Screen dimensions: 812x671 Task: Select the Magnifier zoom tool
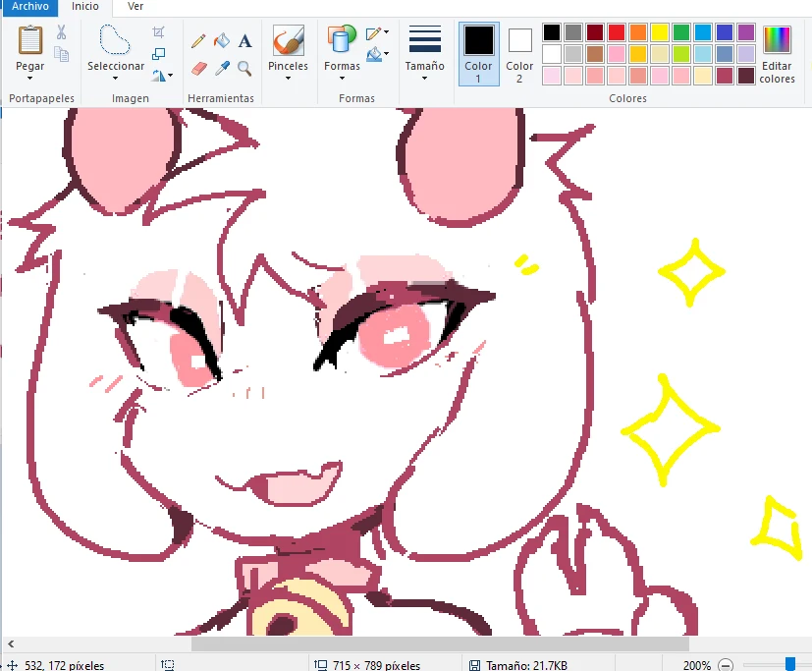pos(244,69)
